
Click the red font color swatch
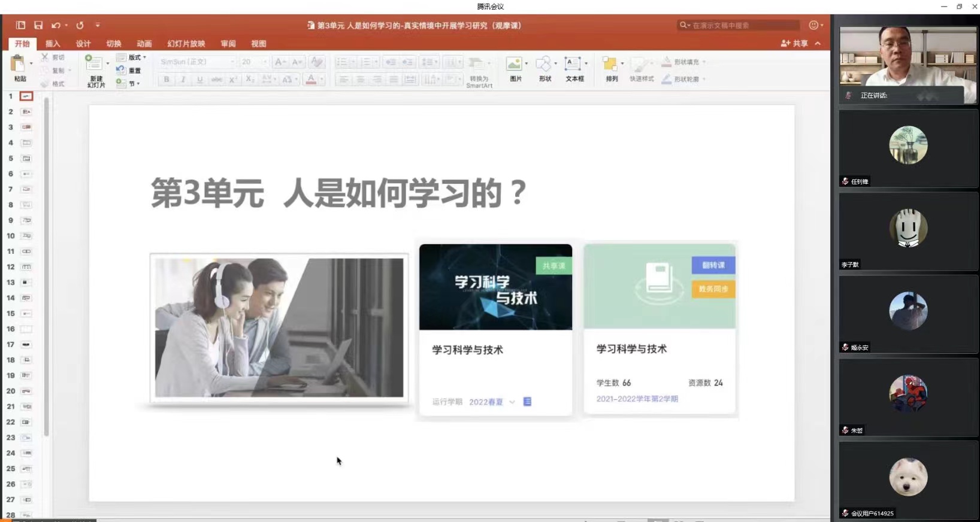[311, 79]
